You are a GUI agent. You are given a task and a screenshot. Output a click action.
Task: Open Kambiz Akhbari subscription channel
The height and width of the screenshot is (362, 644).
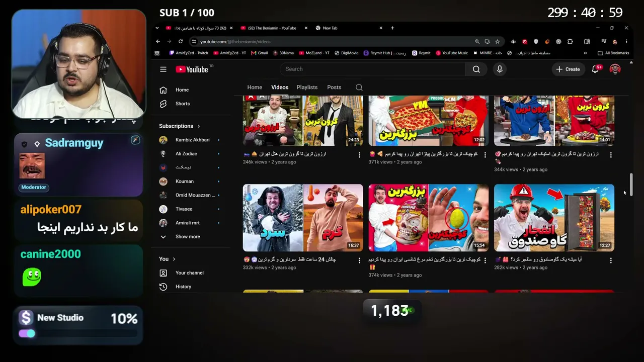tap(192, 140)
